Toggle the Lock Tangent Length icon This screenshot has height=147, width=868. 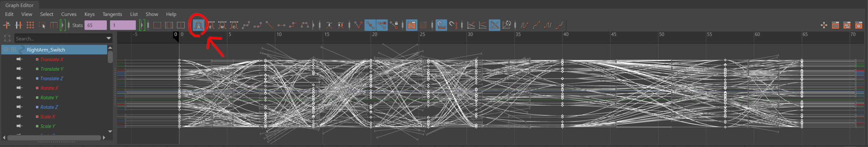394,25
